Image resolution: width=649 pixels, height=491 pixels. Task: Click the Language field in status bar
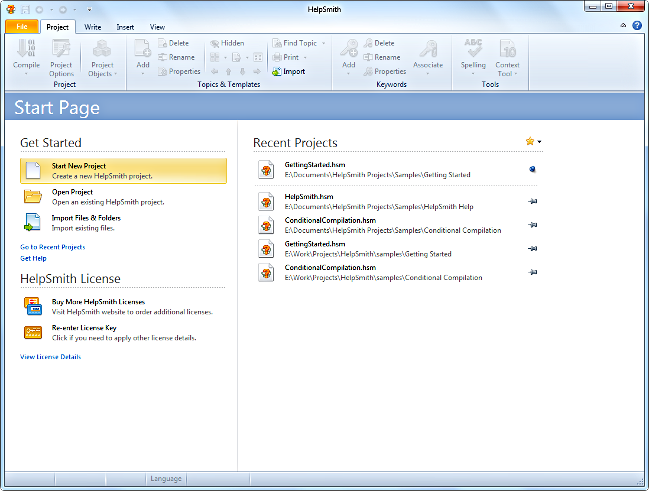[166, 479]
